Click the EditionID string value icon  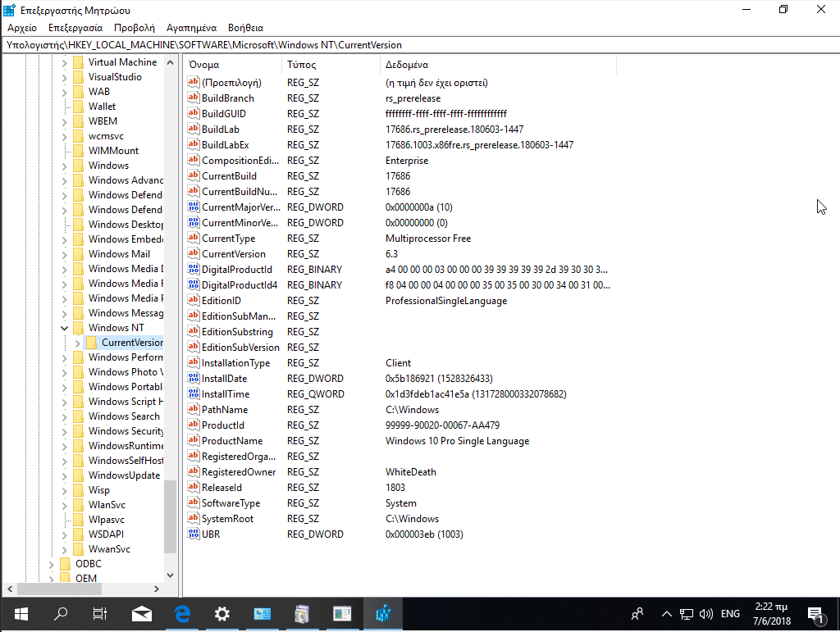(194, 300)
